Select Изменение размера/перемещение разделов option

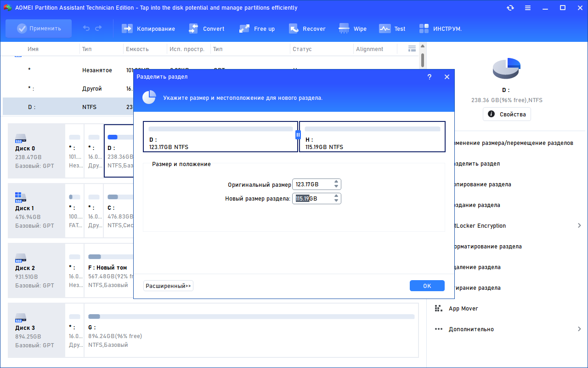[514, 143]
